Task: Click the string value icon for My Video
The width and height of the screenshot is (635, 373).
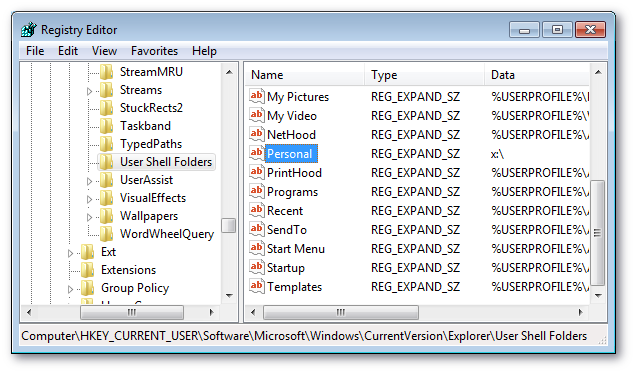Action: point(257,115)
